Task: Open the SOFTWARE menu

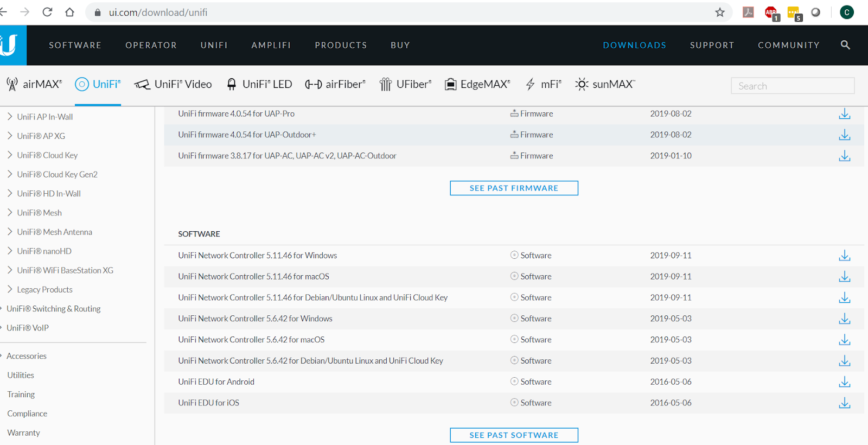Action: (x=75, y=46)
